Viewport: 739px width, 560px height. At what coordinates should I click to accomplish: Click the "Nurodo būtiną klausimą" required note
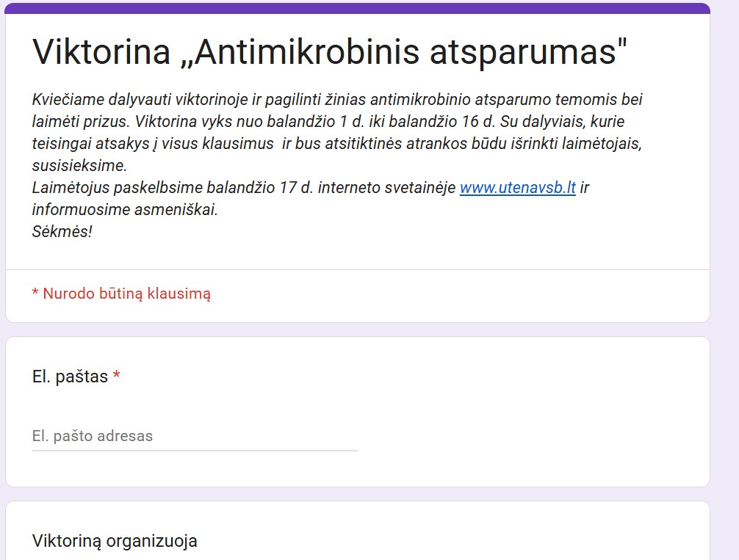pos(126,294)
